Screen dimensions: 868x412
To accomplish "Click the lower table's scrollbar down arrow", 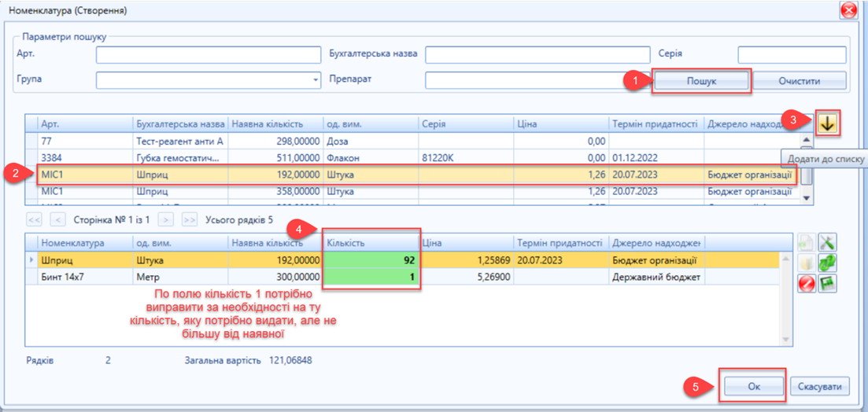I will [785, 340].
